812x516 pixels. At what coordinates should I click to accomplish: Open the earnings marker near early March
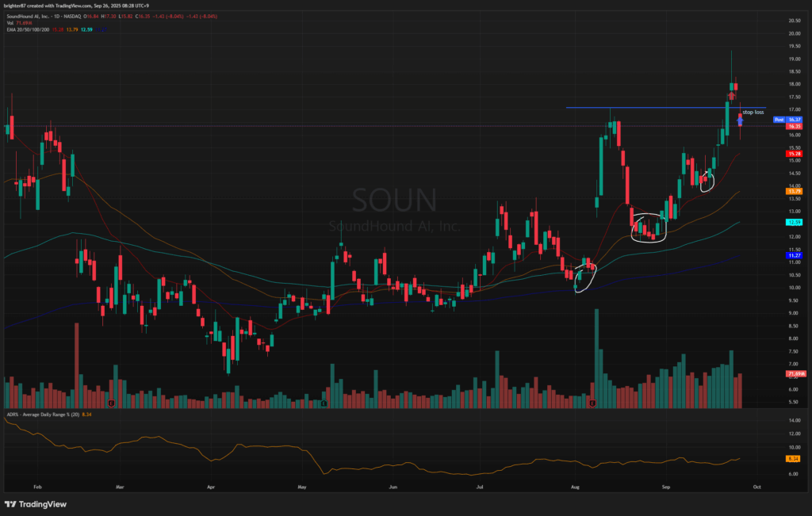(111, 403)
